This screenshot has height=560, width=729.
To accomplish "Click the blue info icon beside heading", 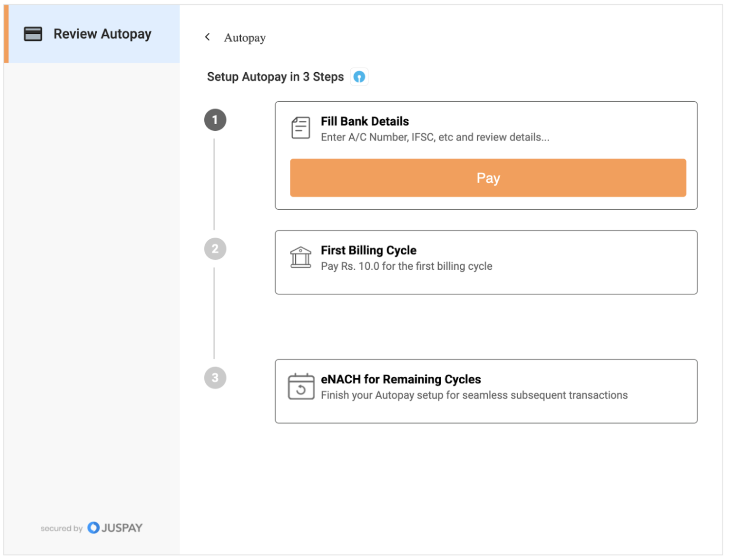I will (x=359, y=77).
